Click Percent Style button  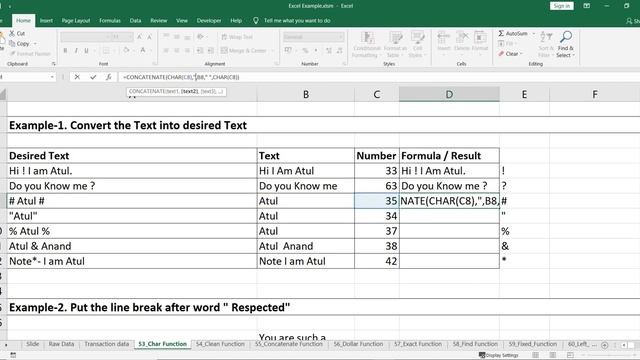click(x=305, y=51)
